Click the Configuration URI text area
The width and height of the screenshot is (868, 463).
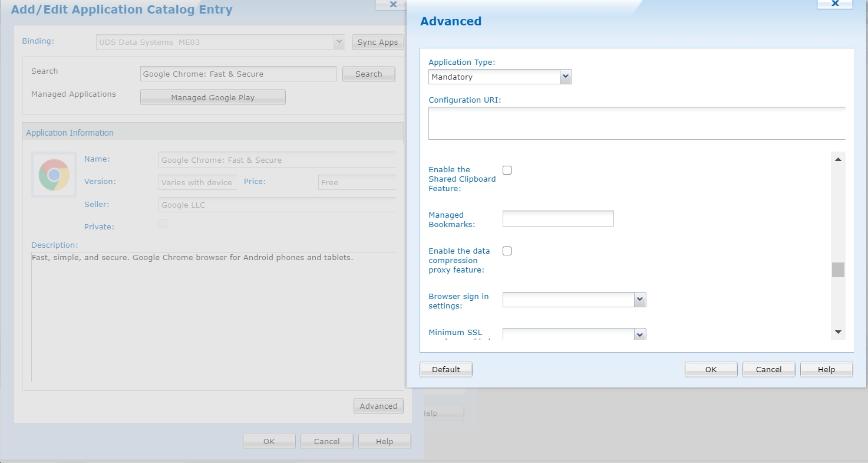636,123
